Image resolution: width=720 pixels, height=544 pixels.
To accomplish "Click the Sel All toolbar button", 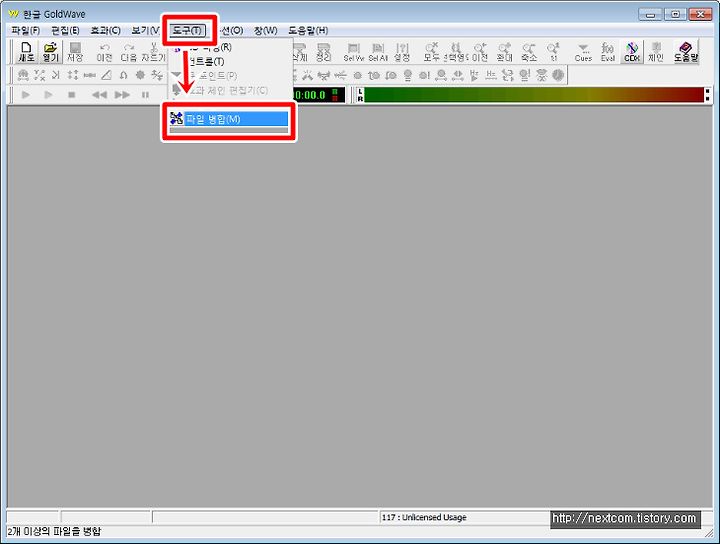I will click(x=378, y=52).
